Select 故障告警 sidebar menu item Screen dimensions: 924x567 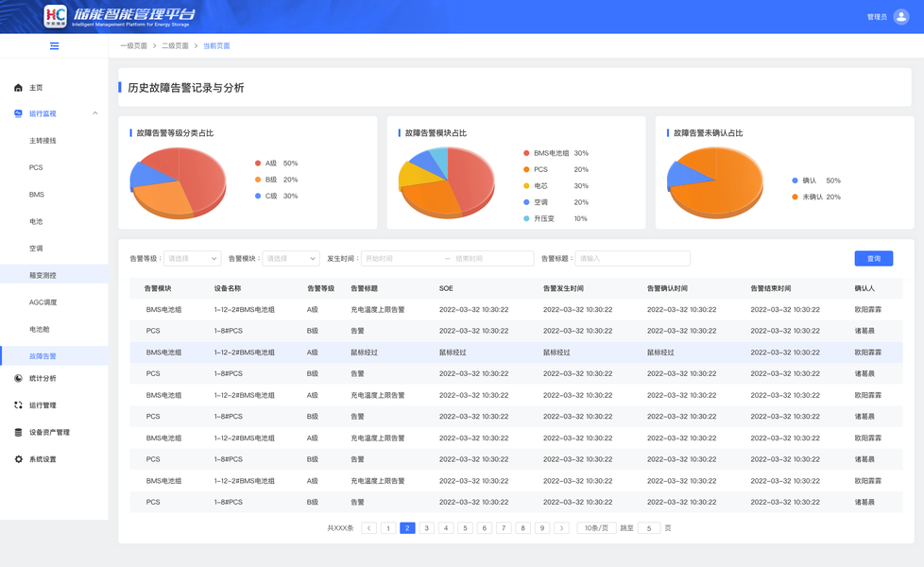tap(54, 356)
